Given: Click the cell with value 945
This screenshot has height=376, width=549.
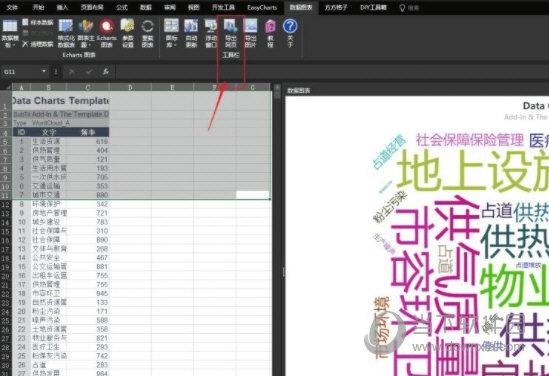Looking at the screenshot, I should pos(88,293).
